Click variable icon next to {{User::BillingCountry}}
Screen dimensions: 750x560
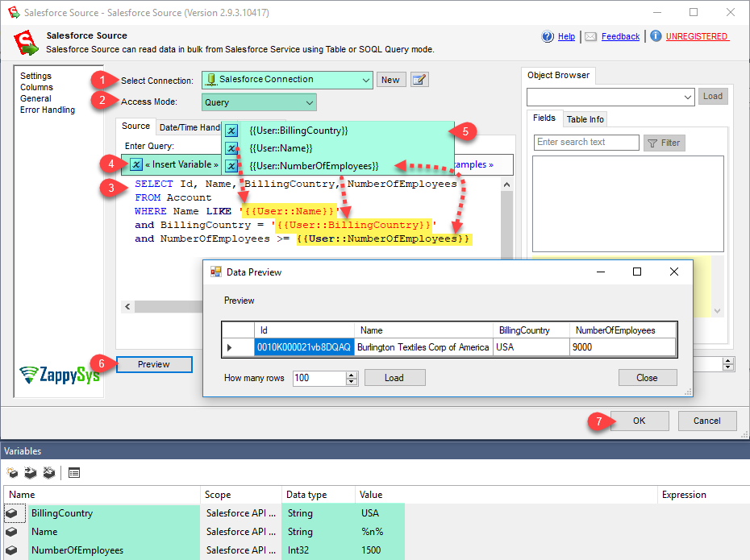231,131
